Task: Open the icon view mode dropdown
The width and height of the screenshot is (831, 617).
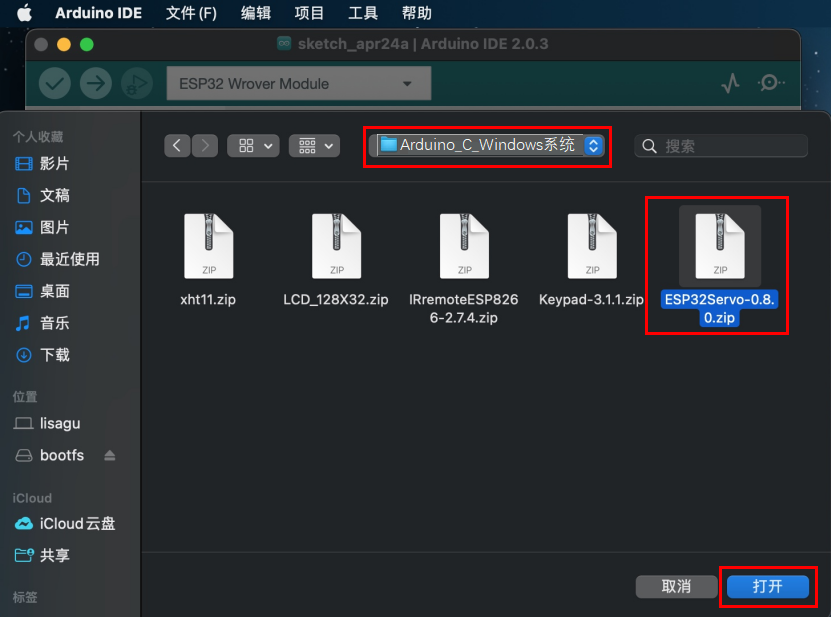Action: point(253,146)
